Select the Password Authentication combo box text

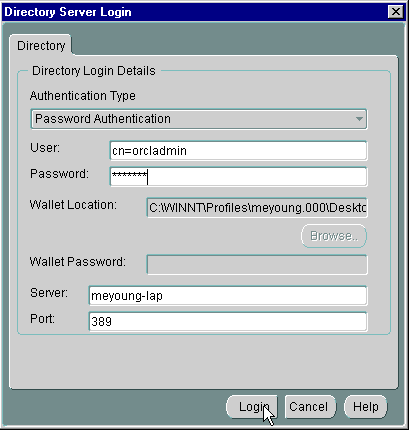tap(103, 119)
